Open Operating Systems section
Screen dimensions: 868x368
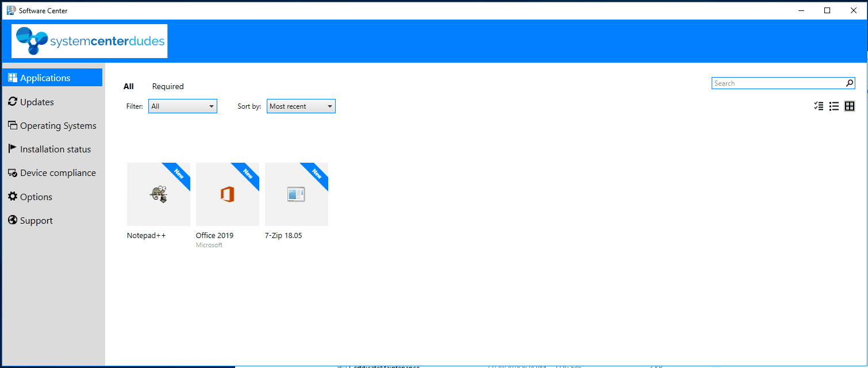(52, 125)
